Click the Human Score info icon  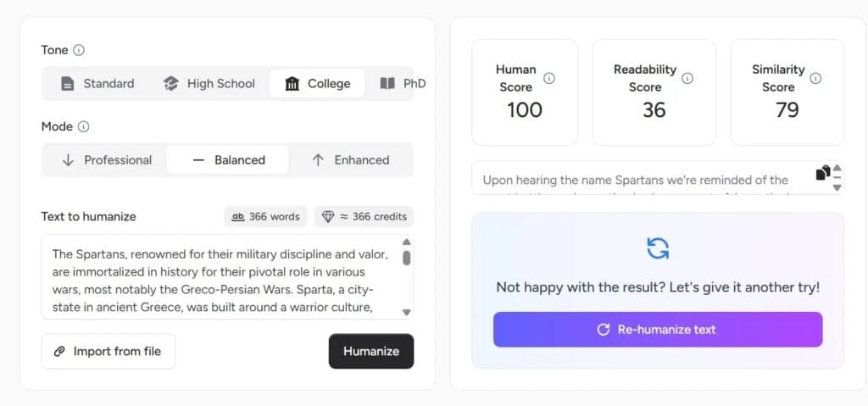tap(549, 78)
